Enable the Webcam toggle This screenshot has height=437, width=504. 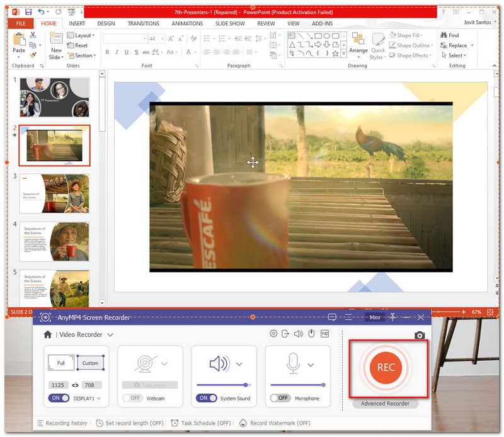(x=132, y=399)
